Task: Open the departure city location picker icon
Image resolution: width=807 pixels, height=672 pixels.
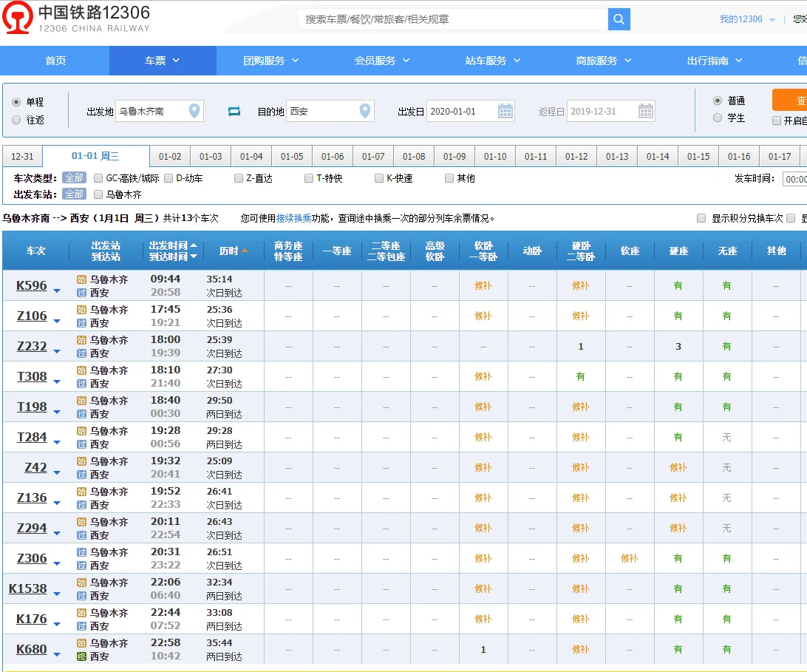Action: [194, 110]
